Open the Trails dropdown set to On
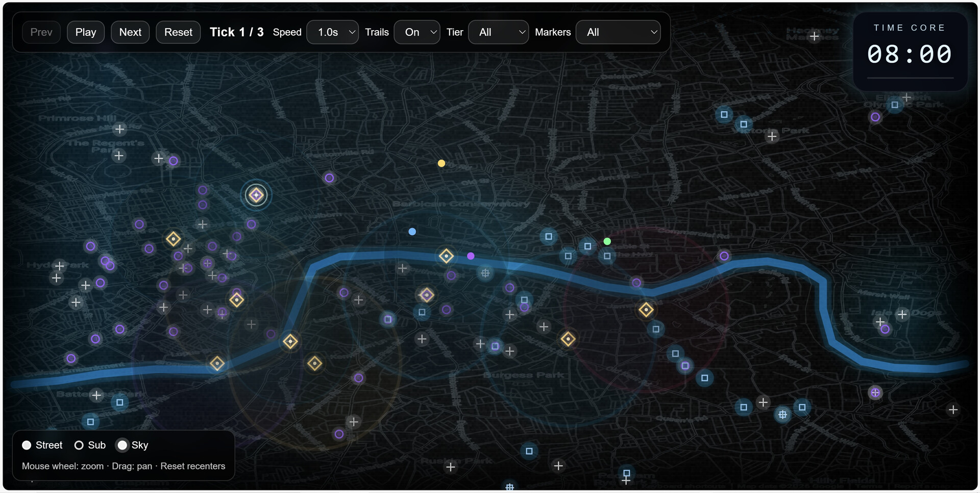Screen dimensions: 980x493 [416, 32]
